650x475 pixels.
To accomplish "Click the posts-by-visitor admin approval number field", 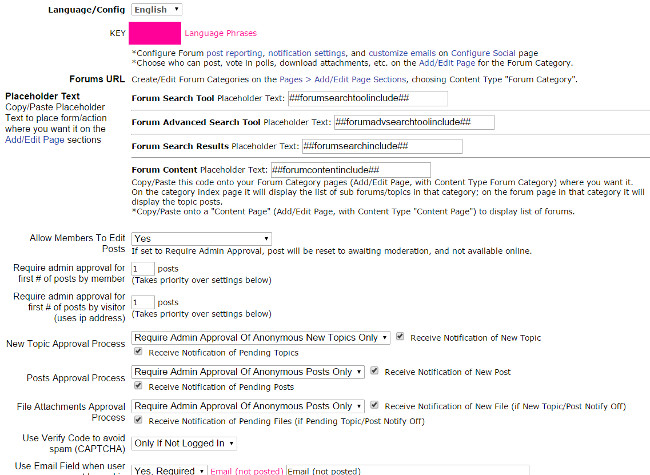I will 143,302.
